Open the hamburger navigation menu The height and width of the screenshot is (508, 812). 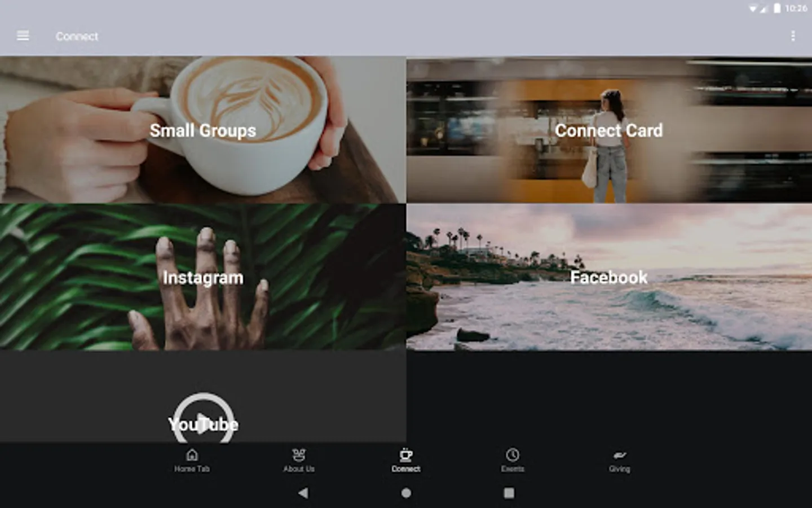tap(23, 36)
